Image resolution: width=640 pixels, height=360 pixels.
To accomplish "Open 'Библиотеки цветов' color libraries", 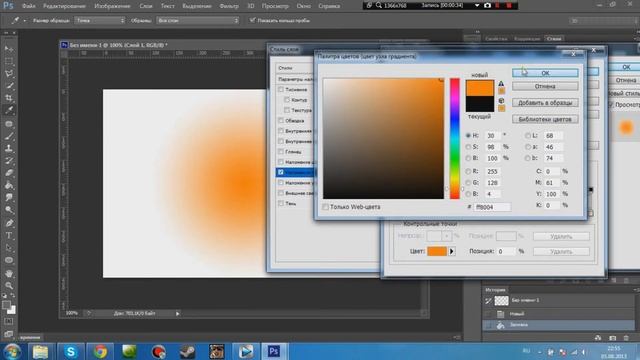I will [x=545, y=119].
